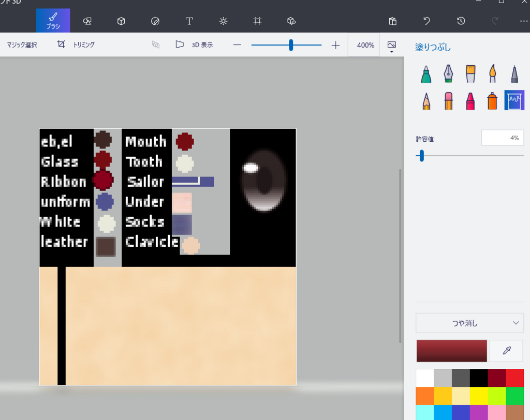Viewport: 530px width, 420px height.
Task: Open the 3D shapes tab
Action: (121, 21)
